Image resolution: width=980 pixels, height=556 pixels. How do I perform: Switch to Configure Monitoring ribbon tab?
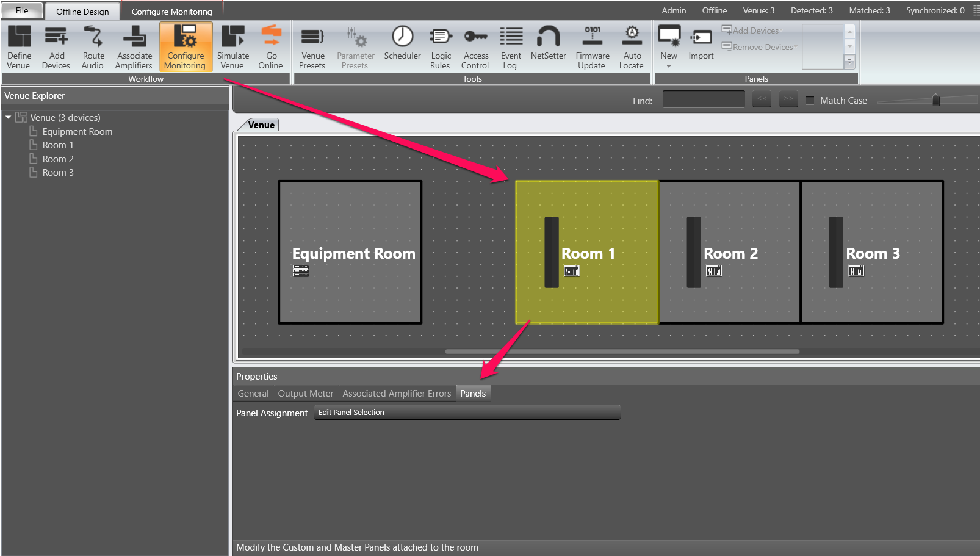tap(171, 11)
